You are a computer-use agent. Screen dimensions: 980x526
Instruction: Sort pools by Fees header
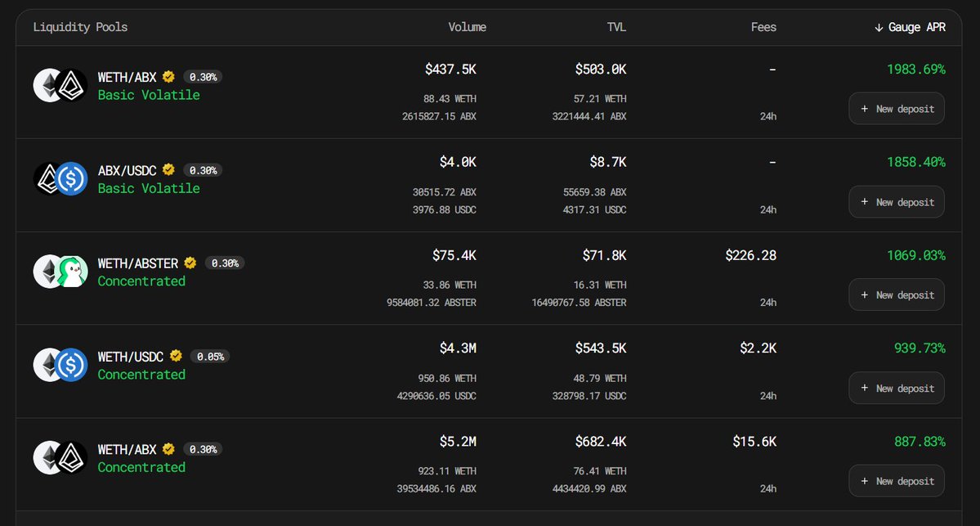click(x=763, y=27)
